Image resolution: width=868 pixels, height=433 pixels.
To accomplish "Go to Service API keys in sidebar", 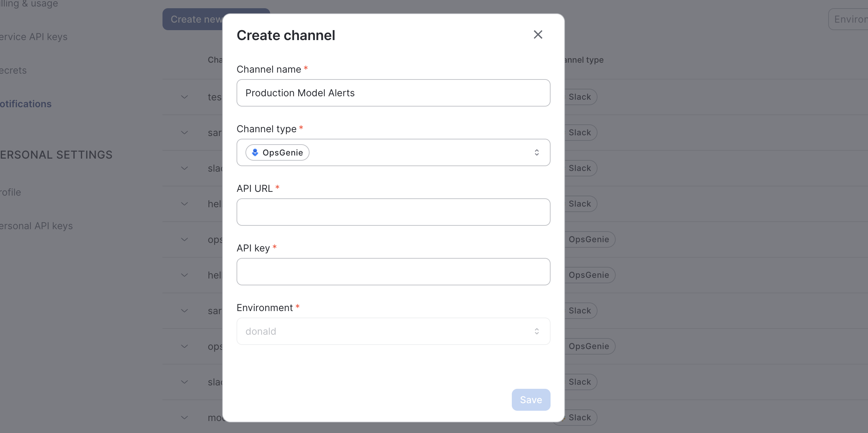I will [x=34, y=37].
